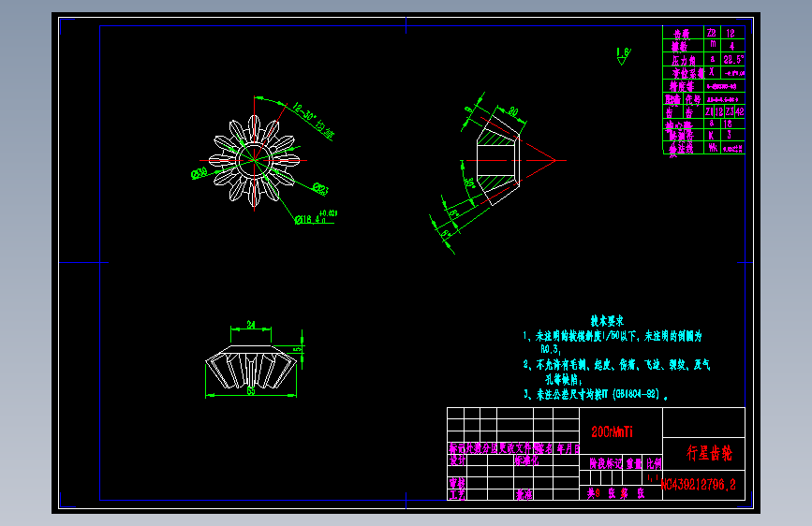Click the 设计 label in title block
This screenshot has height=526, width=812.
(x=457, y=460)
